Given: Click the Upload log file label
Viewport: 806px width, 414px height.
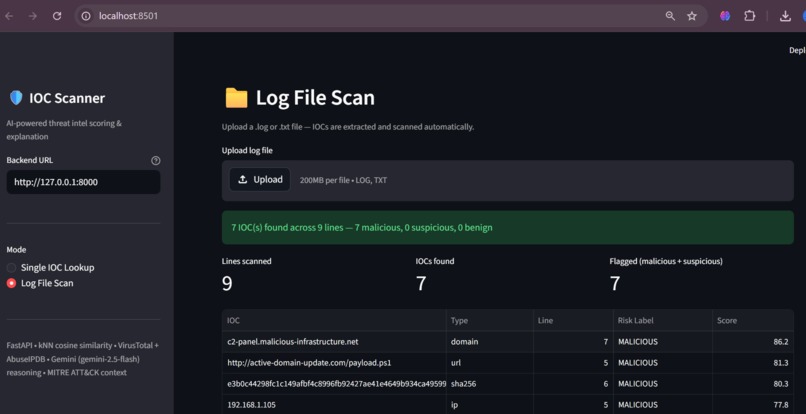Looking at the screenshot, I should (x=247, y=151).
